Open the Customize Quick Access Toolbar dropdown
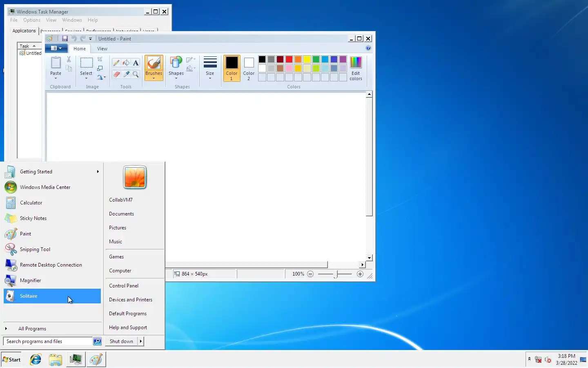 click(90, 39)
